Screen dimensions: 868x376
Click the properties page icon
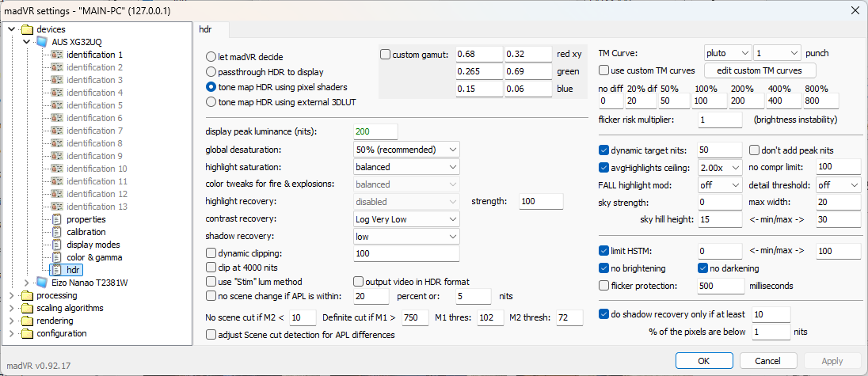[x=57, y=219]
